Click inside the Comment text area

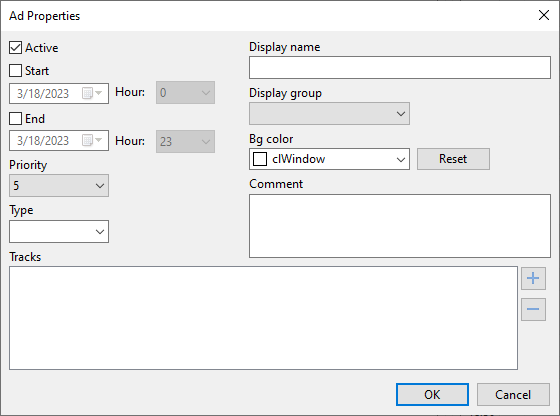click(x=400, y=226)
